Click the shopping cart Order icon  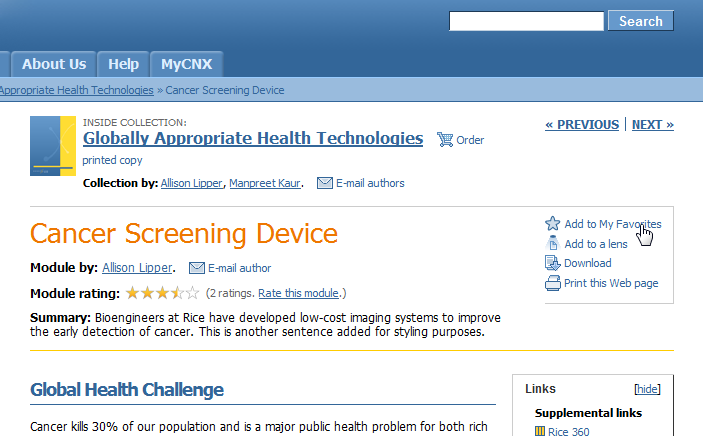pos(445,140)
